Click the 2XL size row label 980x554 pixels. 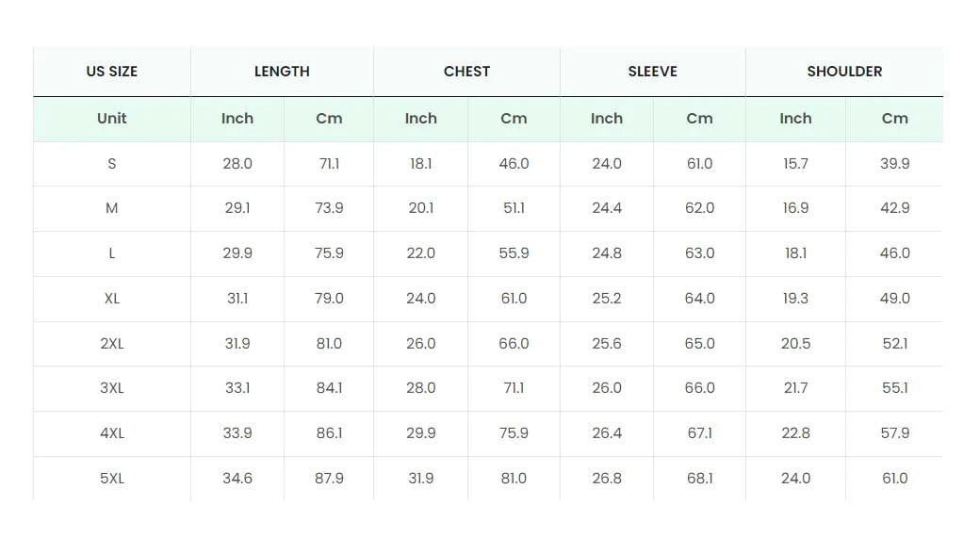[x=112, y=344]
